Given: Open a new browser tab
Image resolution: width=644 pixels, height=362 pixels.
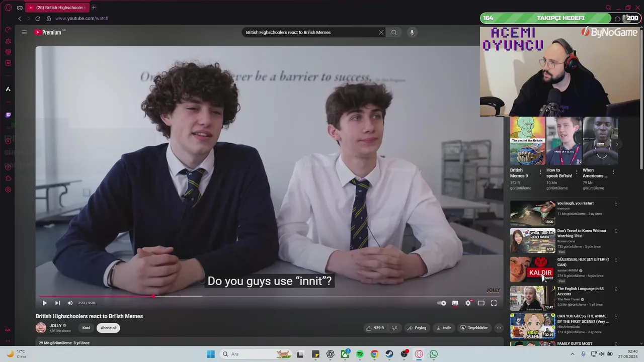Looking at the screenshot, I should (94, 8).
